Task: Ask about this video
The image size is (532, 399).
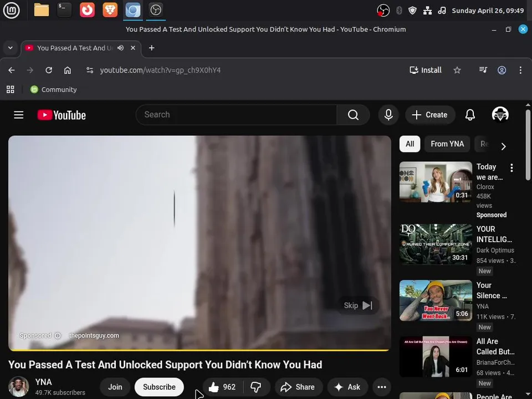Action: coord(348,387)
